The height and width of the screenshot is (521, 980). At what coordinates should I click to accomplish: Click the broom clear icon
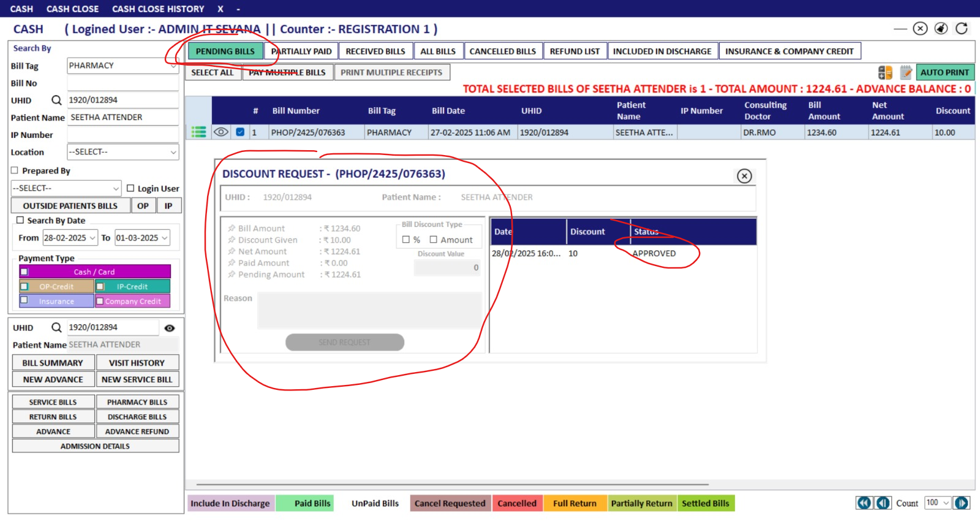click(x=941, y=29)
